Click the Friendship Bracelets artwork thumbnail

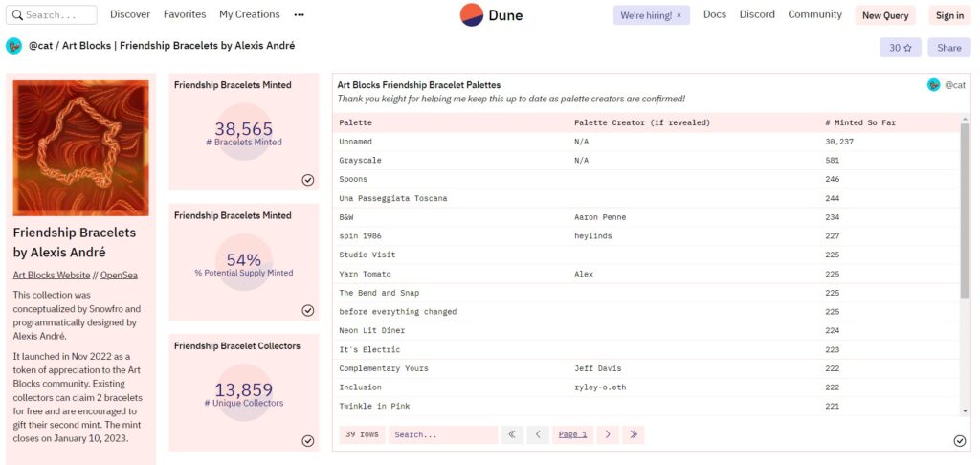[80, 148]
